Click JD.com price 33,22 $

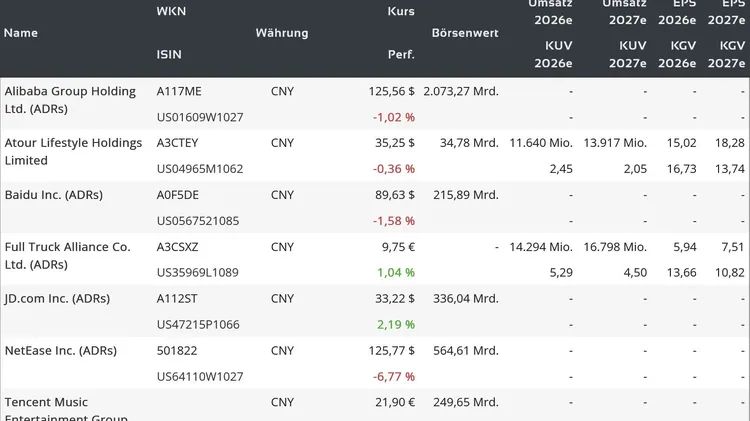(x=395, y=299)
